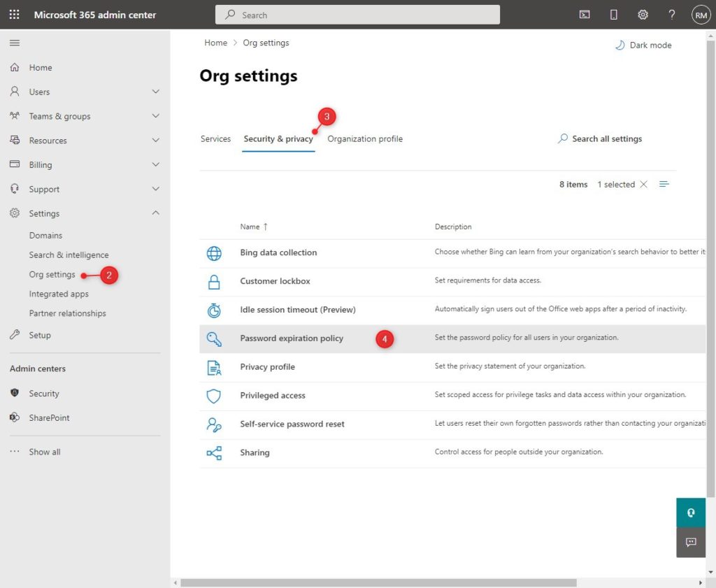Open Customer lockbox setting name

pos(275,281)
